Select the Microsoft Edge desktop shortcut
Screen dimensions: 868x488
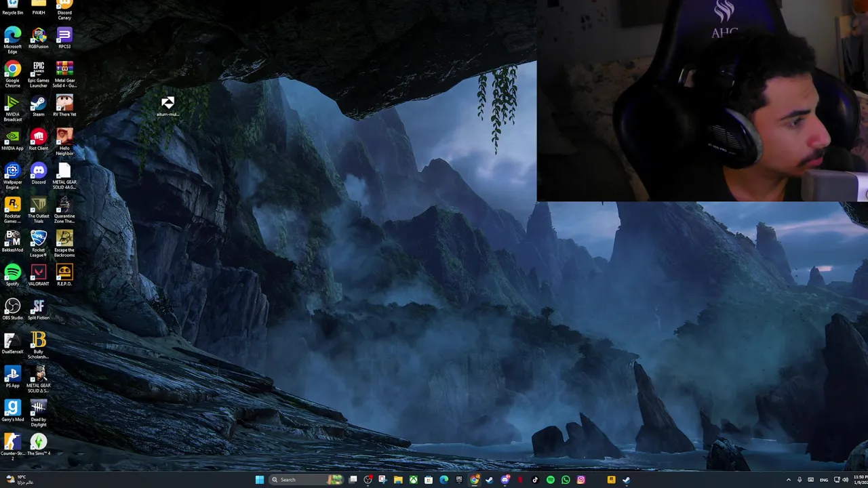tap(12, 40)
